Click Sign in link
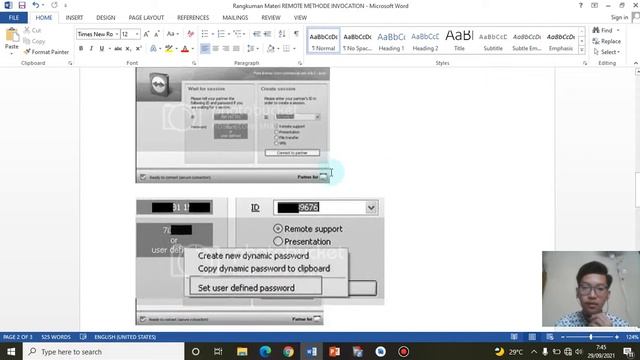 [619, 17]
